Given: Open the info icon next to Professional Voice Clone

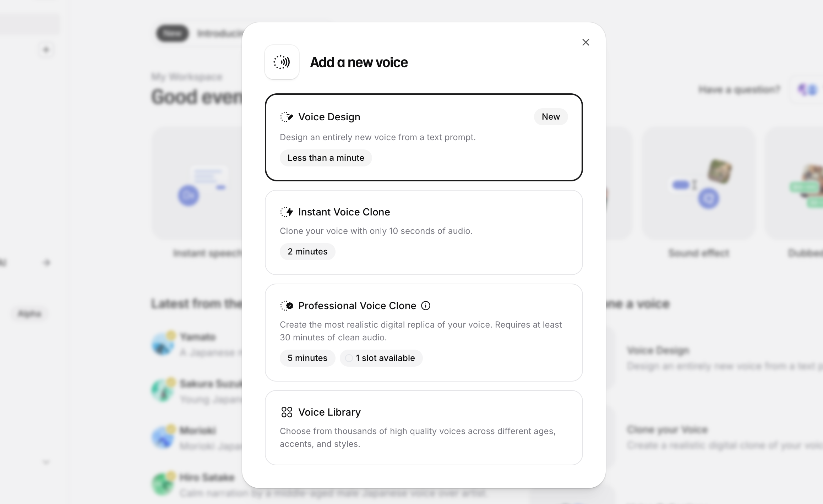Looking at the screenshot, I should pyautogui.click(x=426, y=306).
